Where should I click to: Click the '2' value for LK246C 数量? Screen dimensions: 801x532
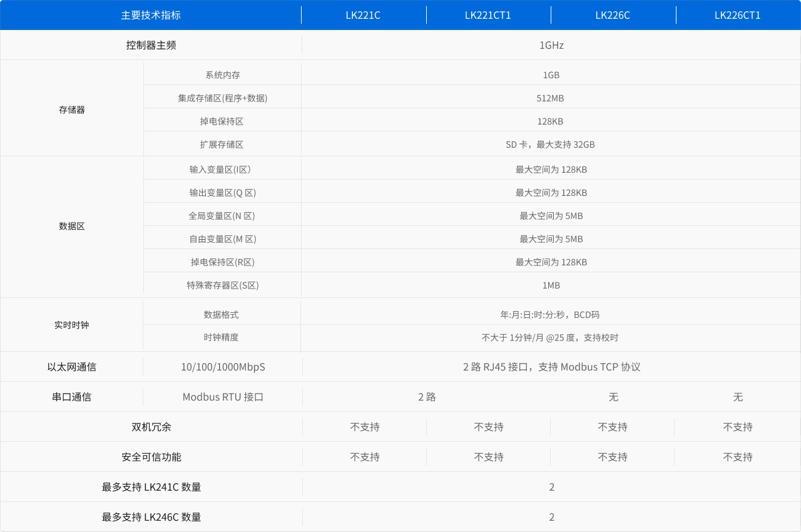552,517
